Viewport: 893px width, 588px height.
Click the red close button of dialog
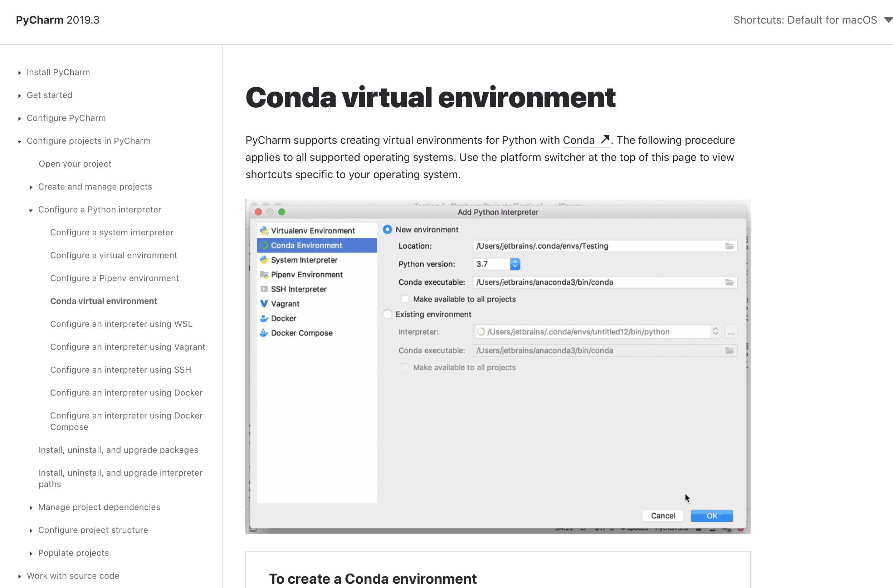coord(258,212)
